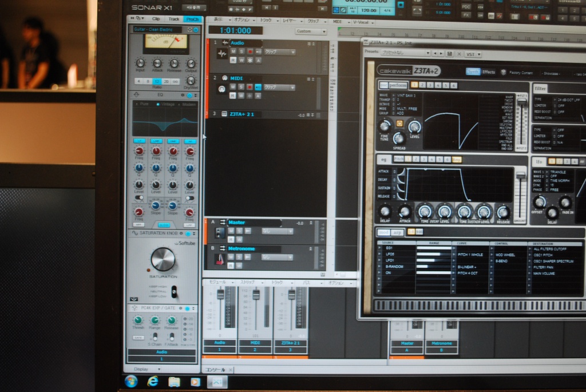Select oscillator 2 button in Z3TA+2
The width and height of the screenshot is (586, 392).
click(x=422, y=85)
